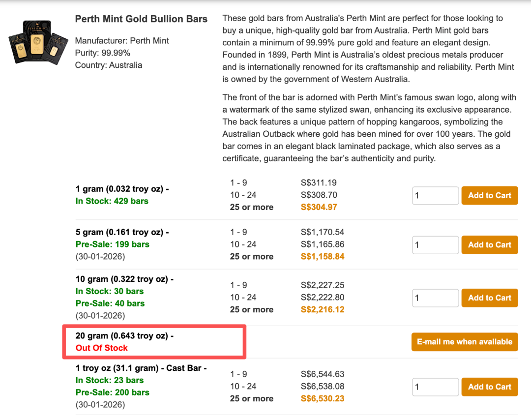Screen dimensions: 531x420
Task: Click the 1 troy oz Cast Bar label
Action: [x=141, y=368]
